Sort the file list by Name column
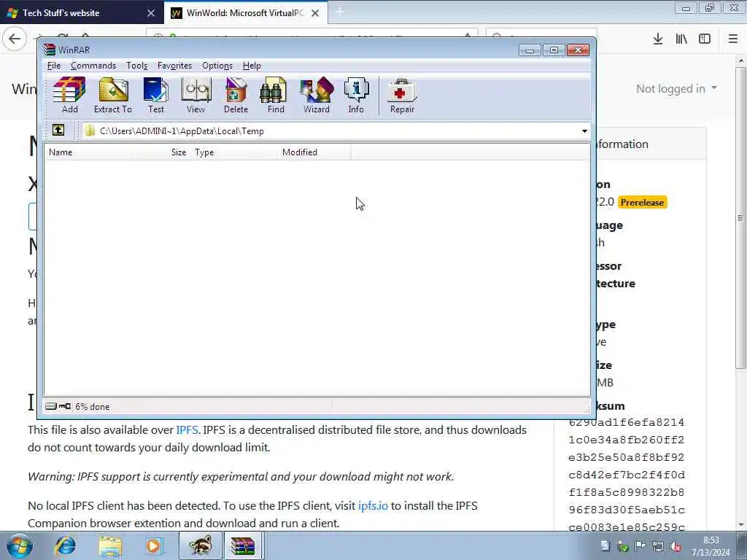The image size is (747, 560). (88, 152)
